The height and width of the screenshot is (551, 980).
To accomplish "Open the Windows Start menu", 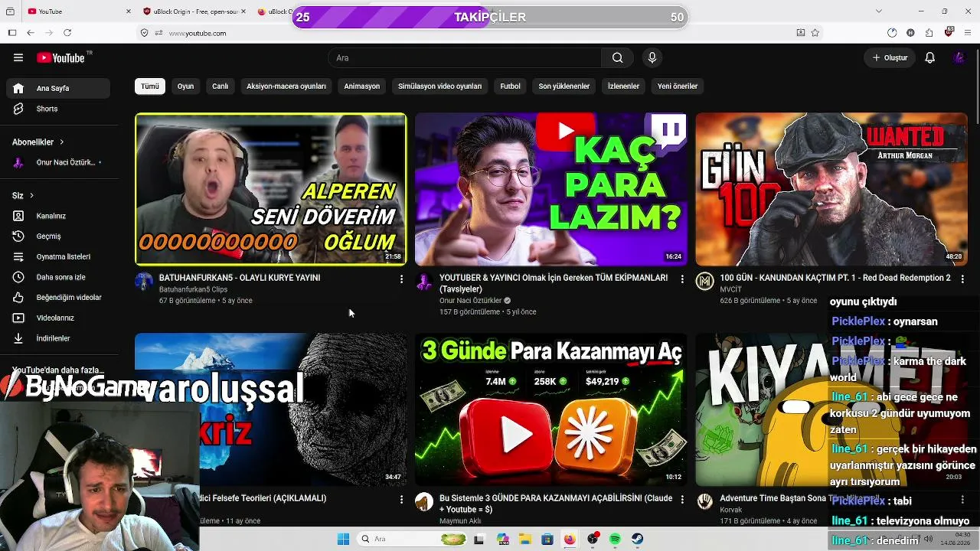I will (343, 539).
